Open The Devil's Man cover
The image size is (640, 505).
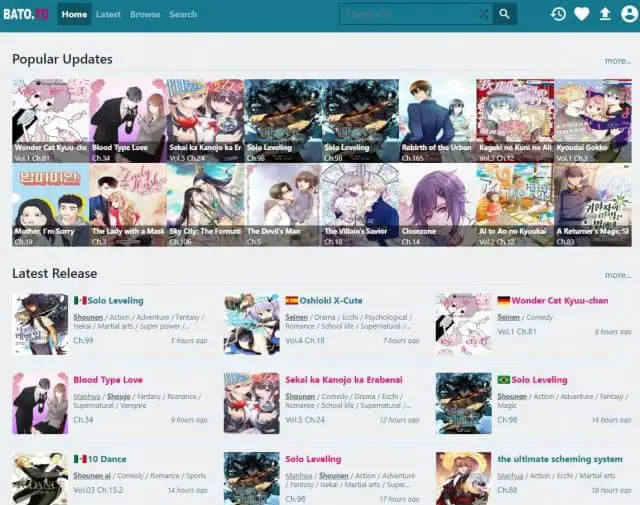click(283, 205)
